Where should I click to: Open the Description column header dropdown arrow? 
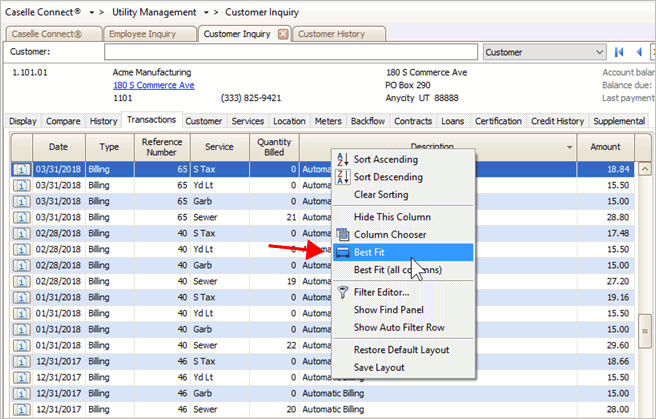coord(569,147)
